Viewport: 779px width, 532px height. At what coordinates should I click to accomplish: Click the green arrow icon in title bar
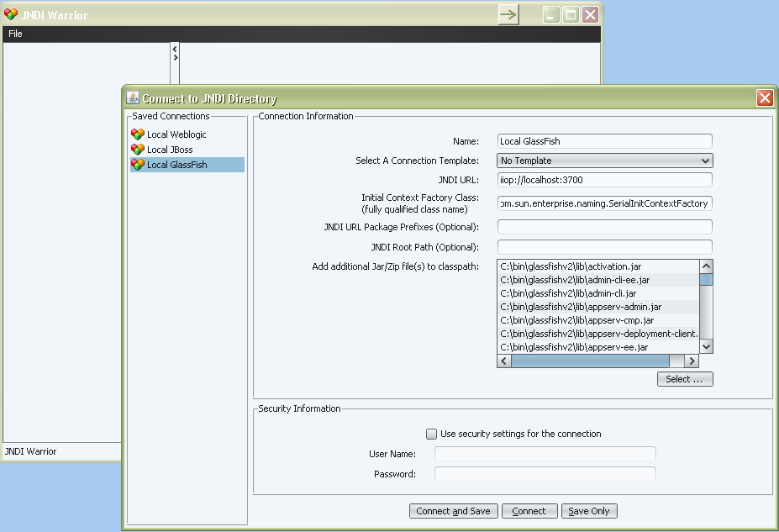coord(508,14)
